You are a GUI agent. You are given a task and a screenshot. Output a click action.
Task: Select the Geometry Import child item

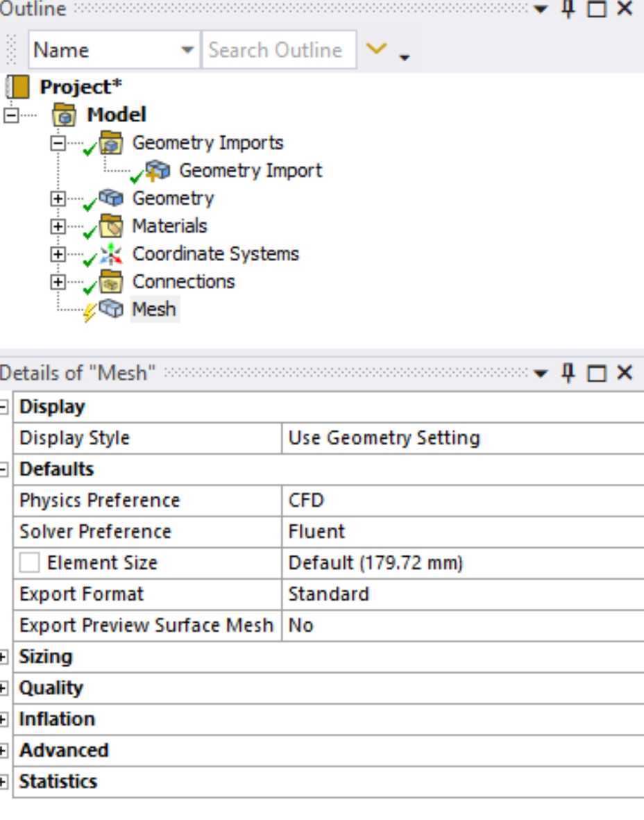(251, 171)
